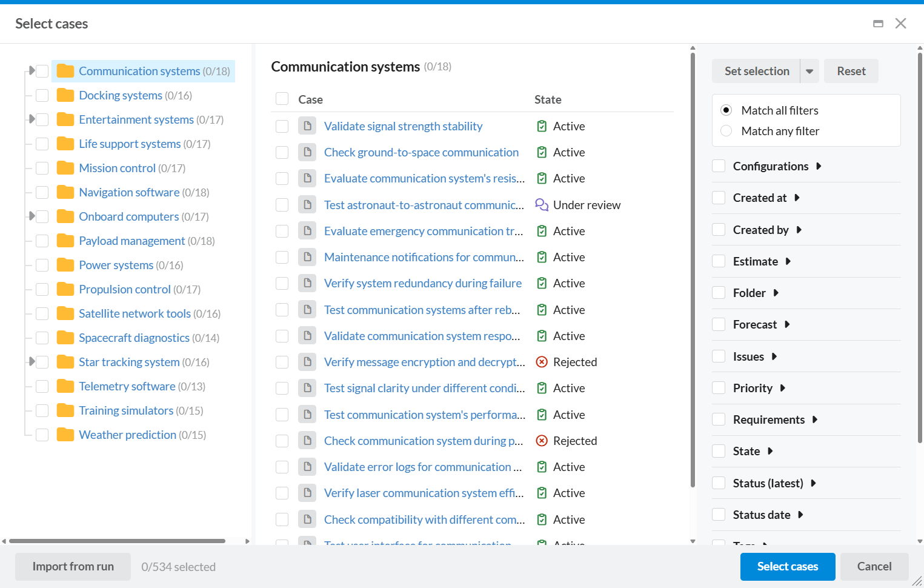The image size is (924, 588).
Task: Open the Test signal clarity case link
Action: point(424,388)
